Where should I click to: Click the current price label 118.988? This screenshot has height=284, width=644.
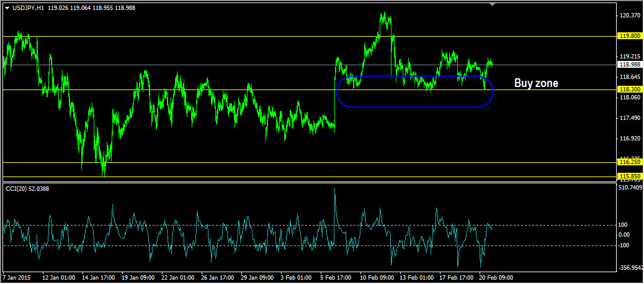630,65
